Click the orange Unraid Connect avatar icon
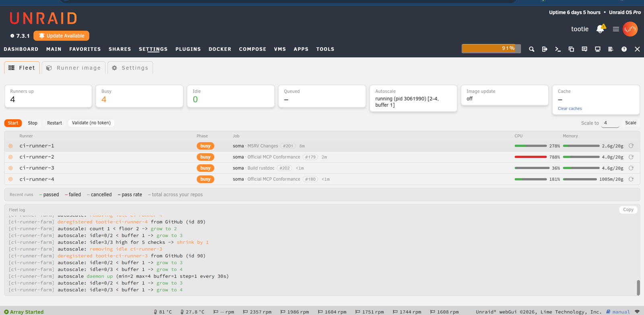 click(630, 29)
